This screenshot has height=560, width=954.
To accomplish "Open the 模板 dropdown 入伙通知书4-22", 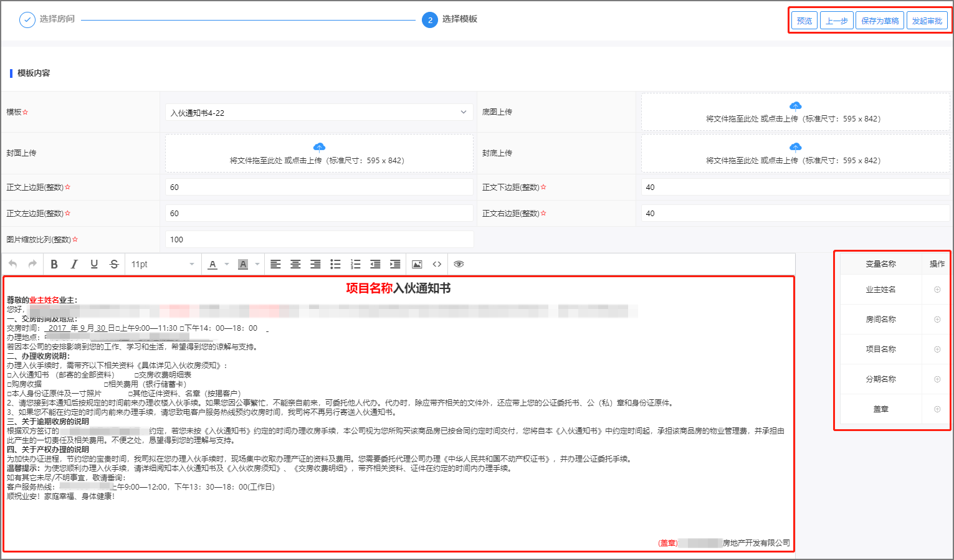I will 319,112.
